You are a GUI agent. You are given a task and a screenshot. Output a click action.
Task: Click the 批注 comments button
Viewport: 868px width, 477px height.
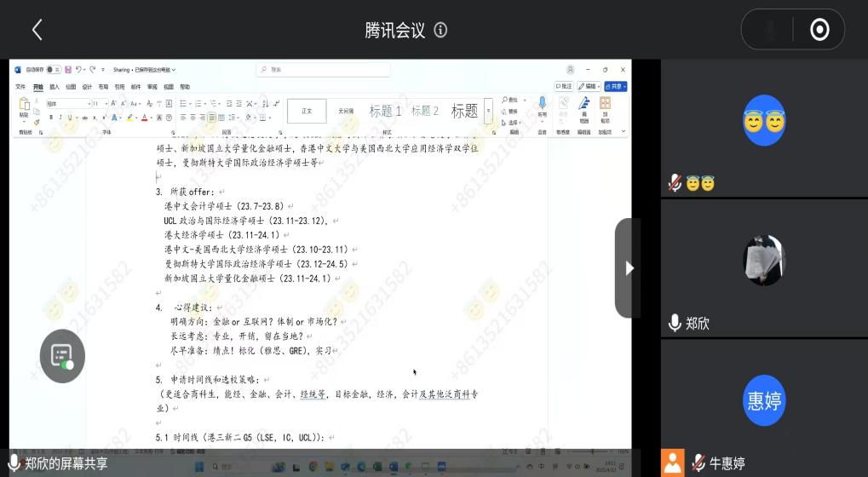click(563, 87)
